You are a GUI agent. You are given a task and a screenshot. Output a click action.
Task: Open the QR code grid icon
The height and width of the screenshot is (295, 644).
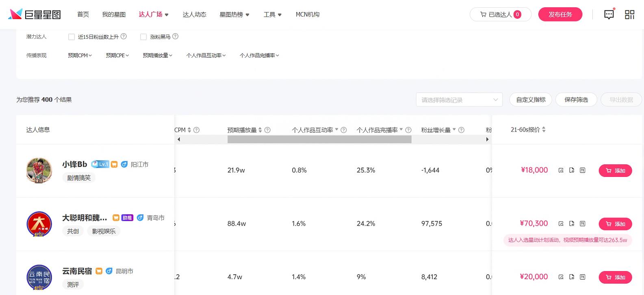(629, 15)
